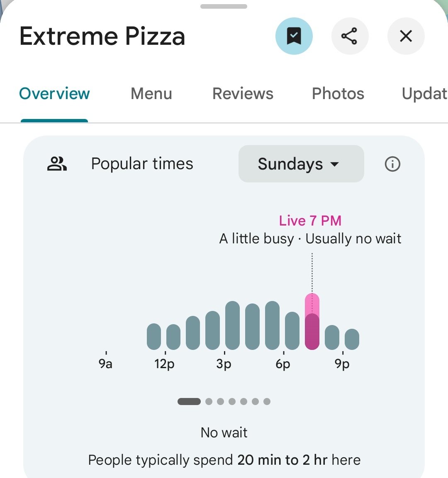Open the Popular times info icon
Image resolution: width=448 pixels, height=478 pixels.
pos(392,164)
